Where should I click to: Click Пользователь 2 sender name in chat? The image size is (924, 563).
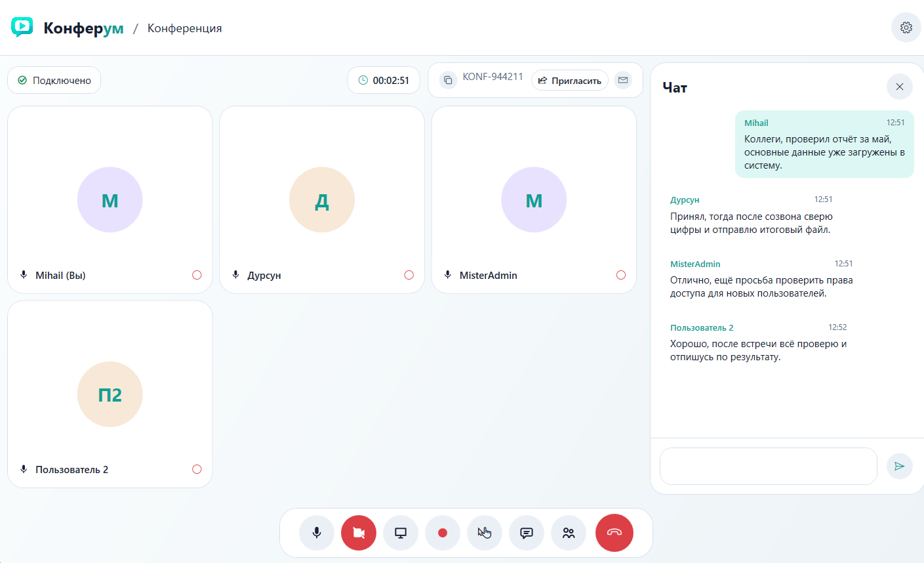[702, 327]
